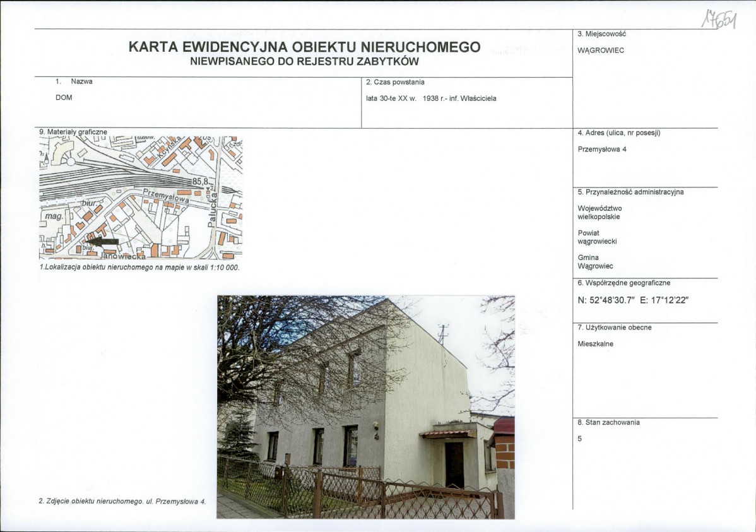The image size is (756, 532).
Task: Click the address 'Przemysłowa 4'
Action: [602, 150]
